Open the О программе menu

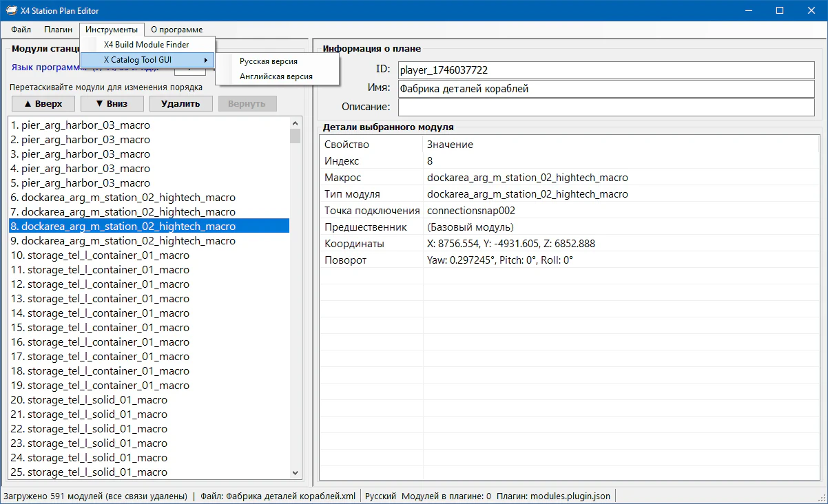(x=176, y=30)
